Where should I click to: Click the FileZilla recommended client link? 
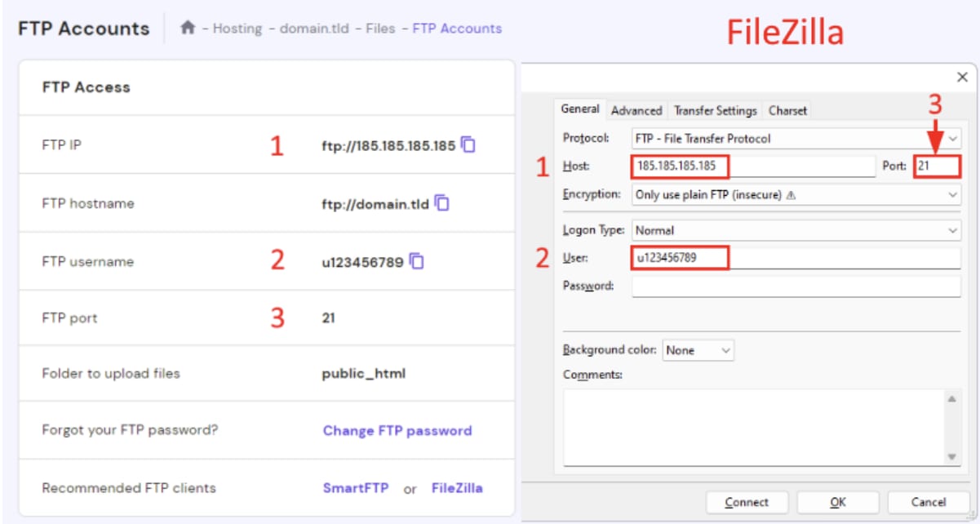457,488
